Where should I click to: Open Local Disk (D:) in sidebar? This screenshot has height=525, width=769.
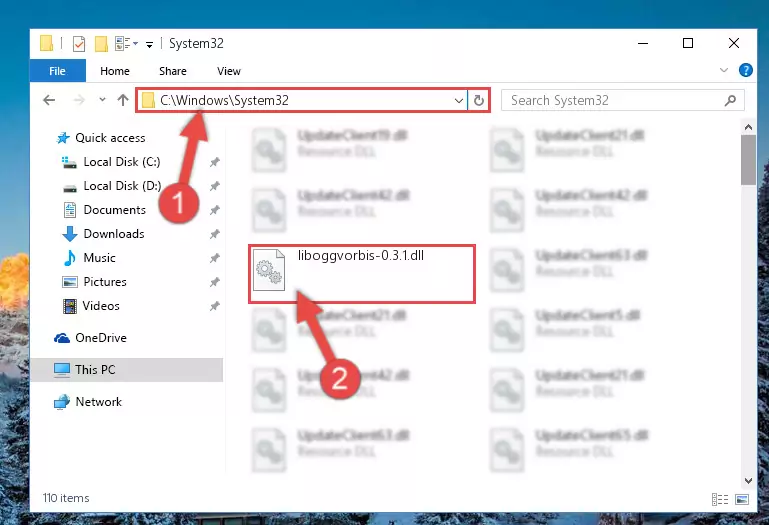(122, 186)
